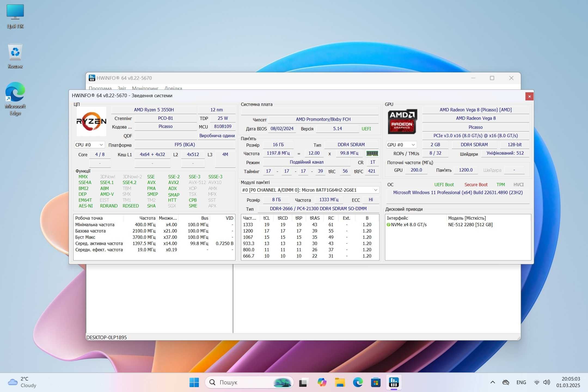Click the green memory module icon
The height and width of the screenshot is (392, 588).
(372, 153)
